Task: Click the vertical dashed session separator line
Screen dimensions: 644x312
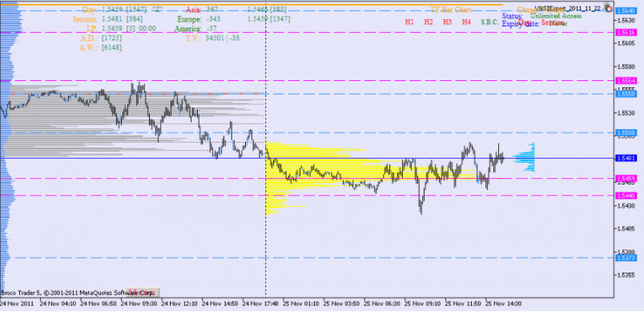Action: tap(266, 152)
